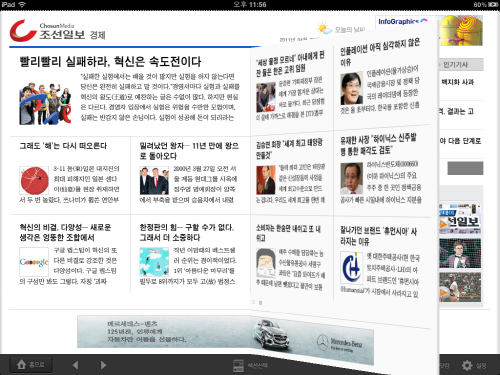This screenshot has width=500, height=375.
Task: Tap the man in bow tie thumbnail
Action: [x=460, y=253]
